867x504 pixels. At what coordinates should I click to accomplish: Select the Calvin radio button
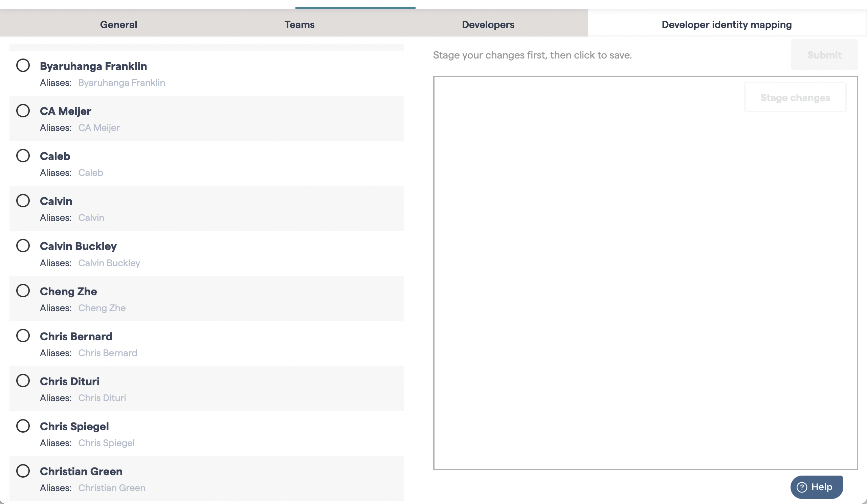[23, 201]
